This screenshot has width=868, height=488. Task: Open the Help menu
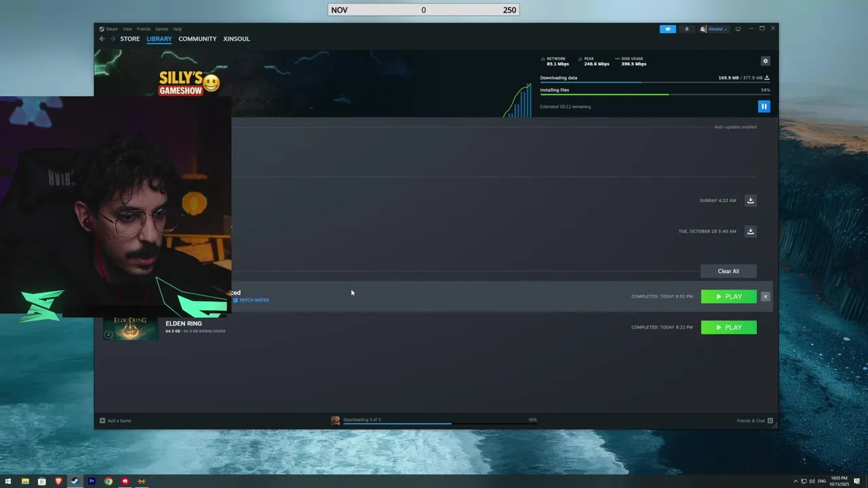point(177,29)
